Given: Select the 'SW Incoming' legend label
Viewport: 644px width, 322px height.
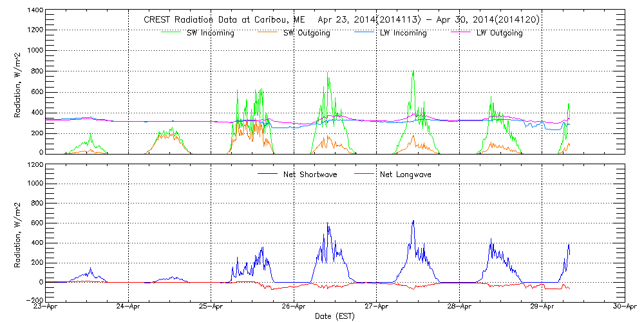Looking at the screenshot, I should [x=209, y=33].
